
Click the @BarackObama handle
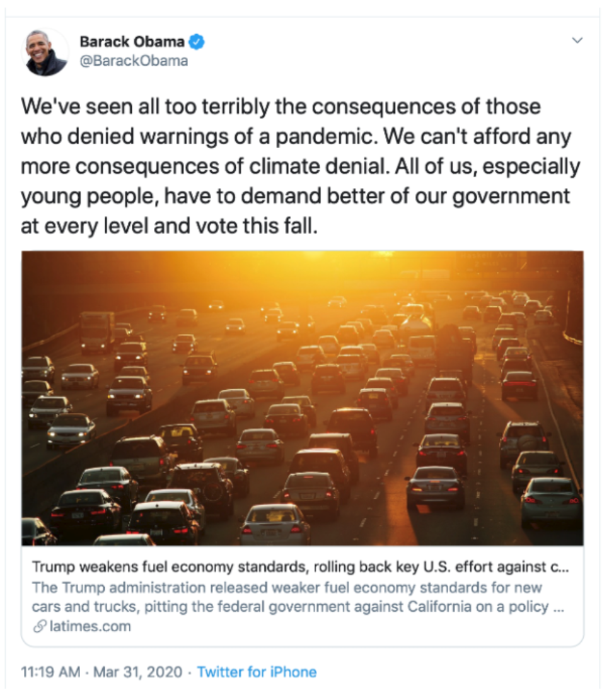[x=134, y=61]
